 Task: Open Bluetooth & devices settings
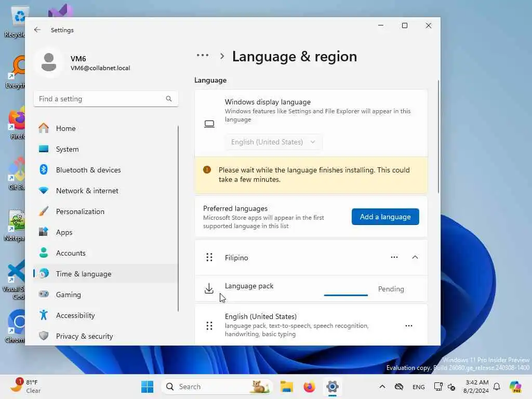tap(106, 170)
